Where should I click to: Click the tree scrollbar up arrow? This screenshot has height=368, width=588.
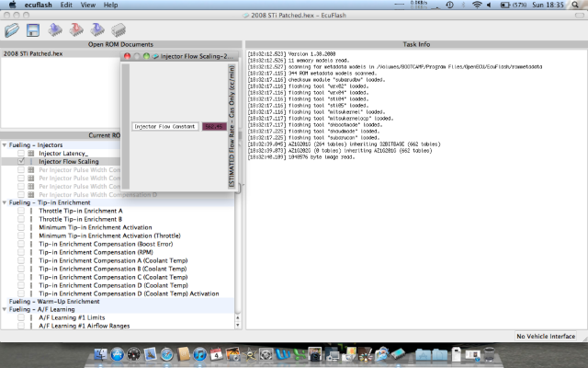238,317
